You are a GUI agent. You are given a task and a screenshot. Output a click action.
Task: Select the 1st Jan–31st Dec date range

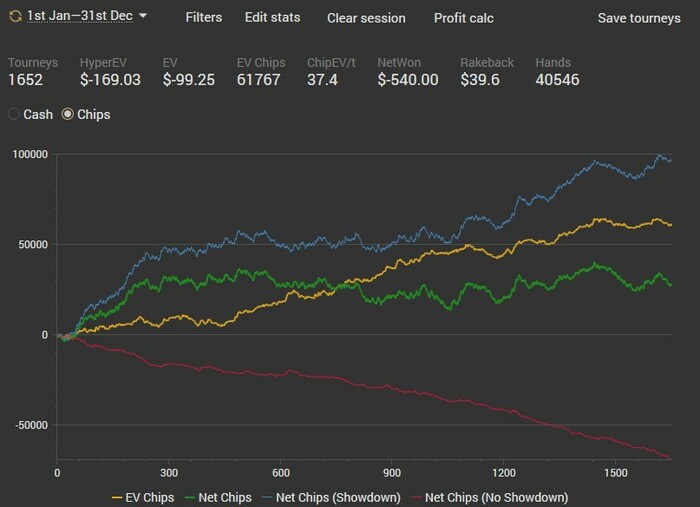[79, 16]
